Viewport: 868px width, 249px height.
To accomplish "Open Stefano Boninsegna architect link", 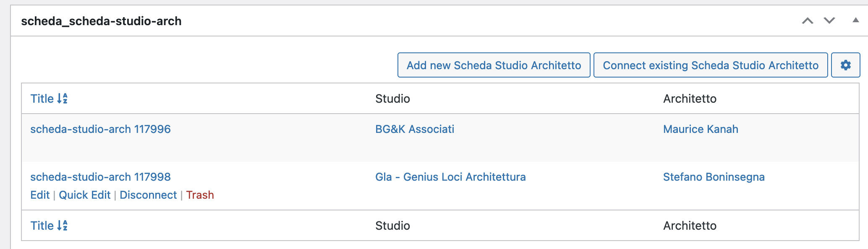I will click(x=714, y=177).
